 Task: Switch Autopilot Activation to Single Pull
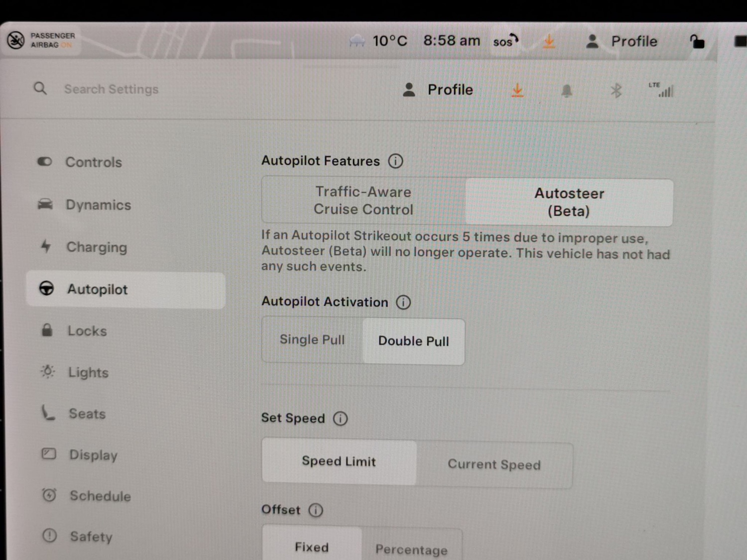pos(312,340)
